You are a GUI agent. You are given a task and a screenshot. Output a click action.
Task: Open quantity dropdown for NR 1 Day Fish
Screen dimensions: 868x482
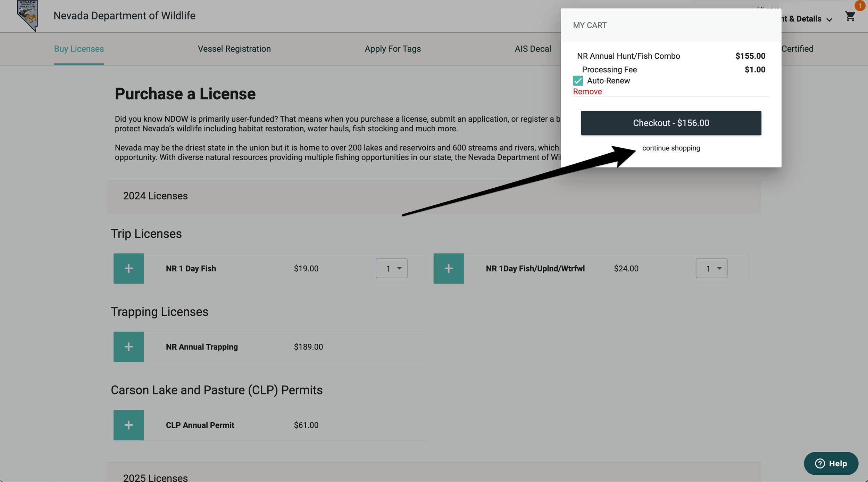click(391, 268)
